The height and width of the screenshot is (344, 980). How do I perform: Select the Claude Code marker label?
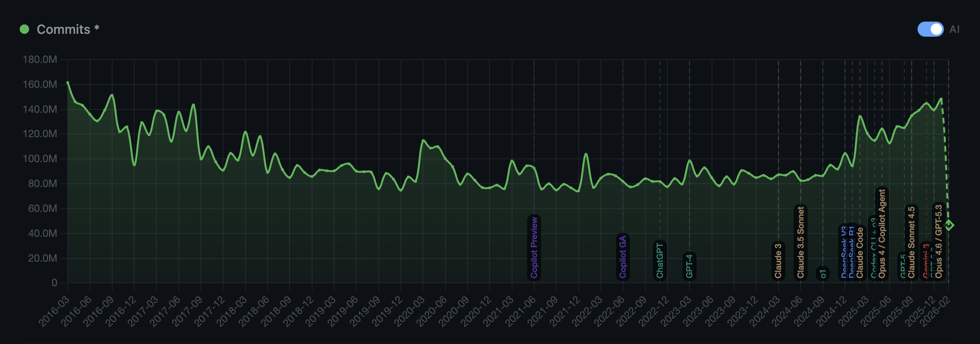coord(860,252)
